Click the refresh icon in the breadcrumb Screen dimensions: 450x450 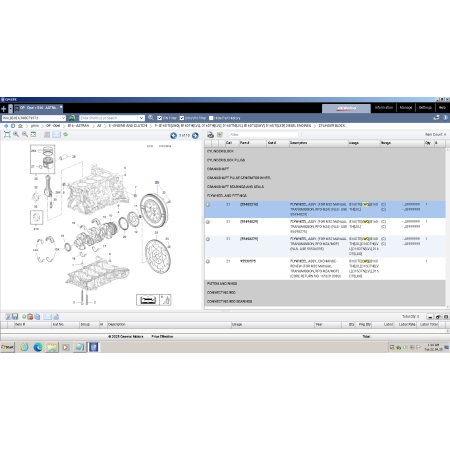13,126
